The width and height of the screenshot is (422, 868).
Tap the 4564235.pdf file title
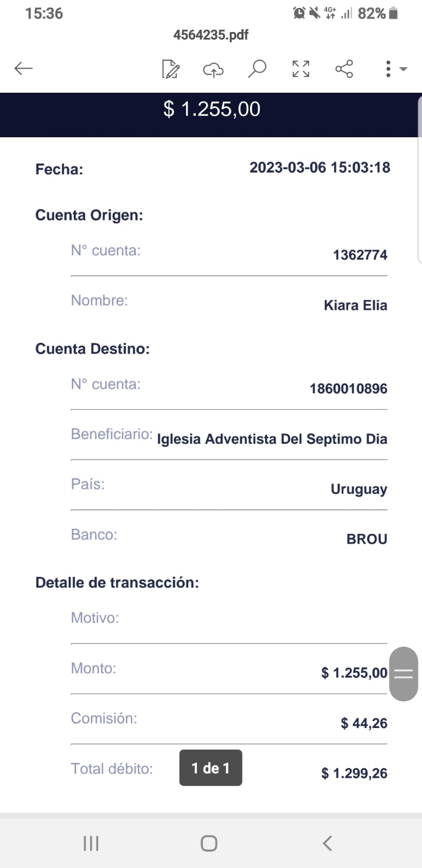211,35
